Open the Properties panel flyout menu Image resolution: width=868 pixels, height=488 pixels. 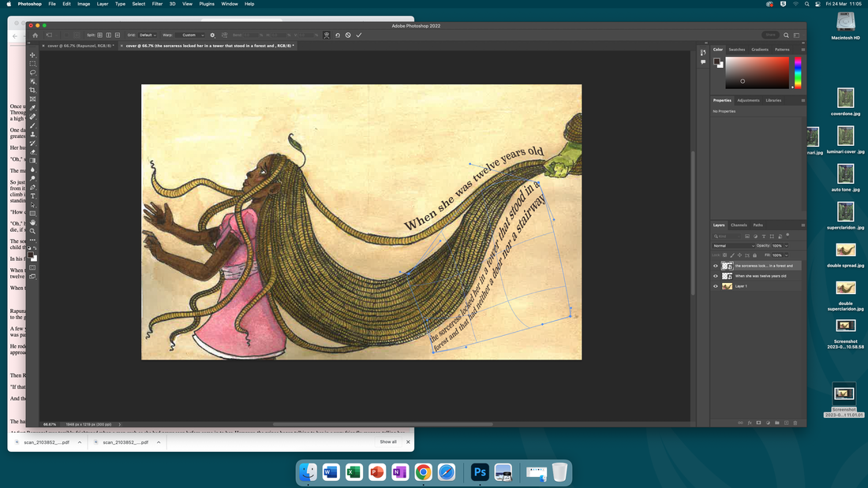[803, 100]
